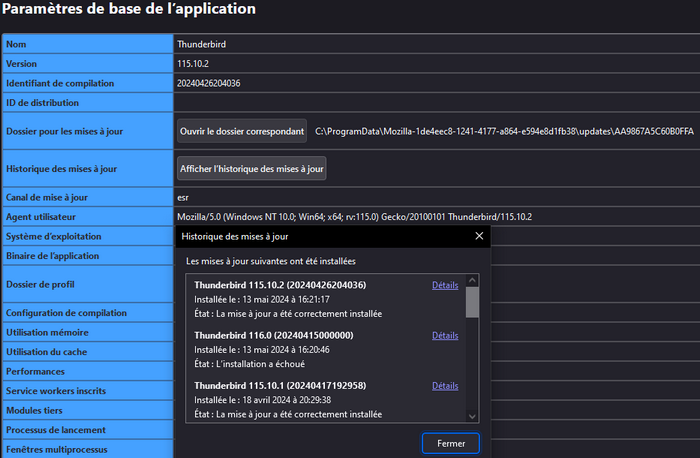The height and width of the screenshot is (458, 700).
Task: Open Détails link for Thunderbird 115.10.2
Action: coord(445,285)
